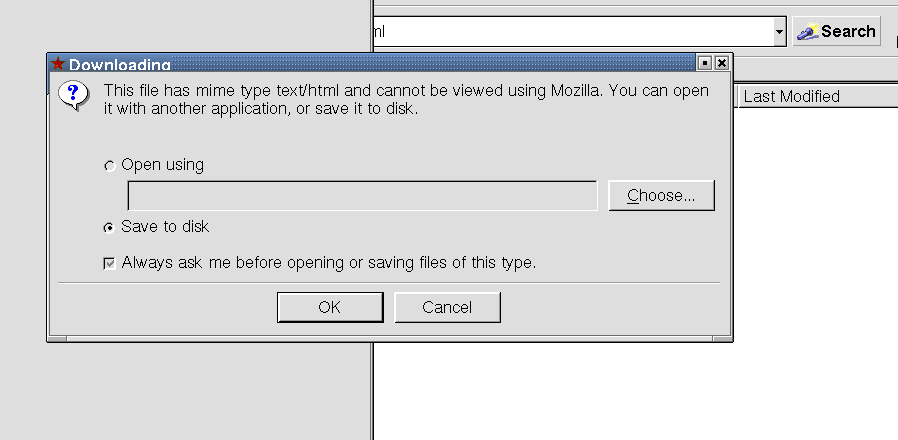Maximize the Downloading dialog window

[x=705, y=63]
